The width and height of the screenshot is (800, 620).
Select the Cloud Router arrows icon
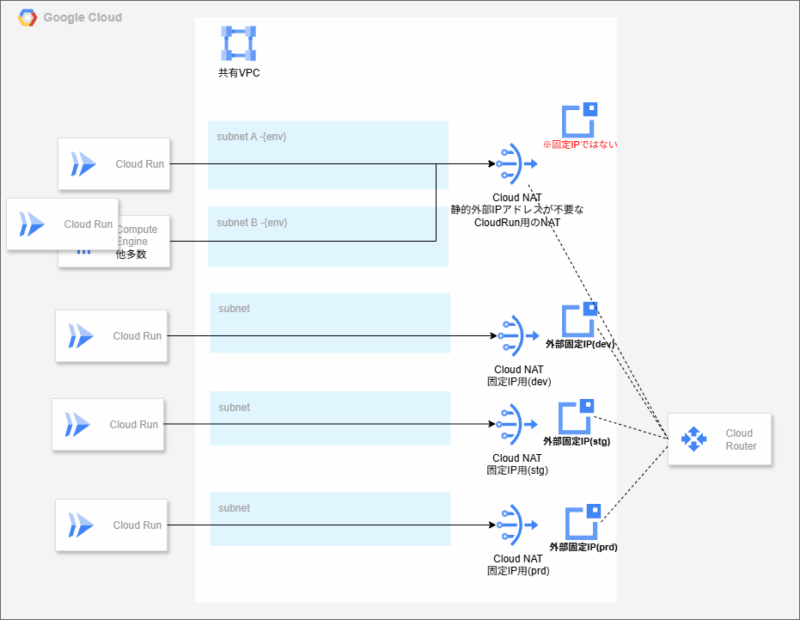tap(694, 439)
